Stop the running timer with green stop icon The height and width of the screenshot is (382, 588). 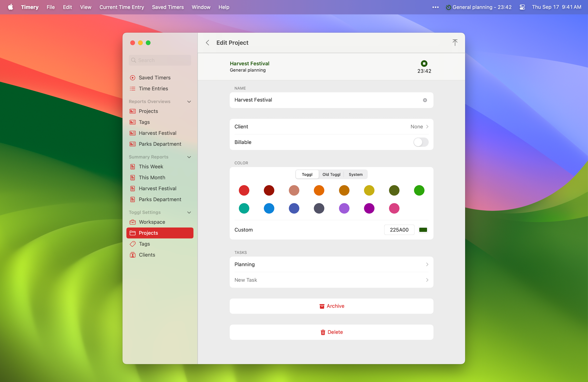[x=424, y=63]
